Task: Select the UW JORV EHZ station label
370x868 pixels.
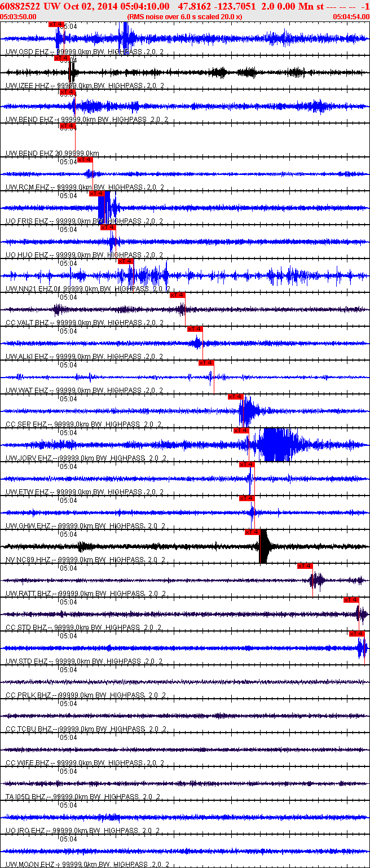Action: tap(85, 458)
